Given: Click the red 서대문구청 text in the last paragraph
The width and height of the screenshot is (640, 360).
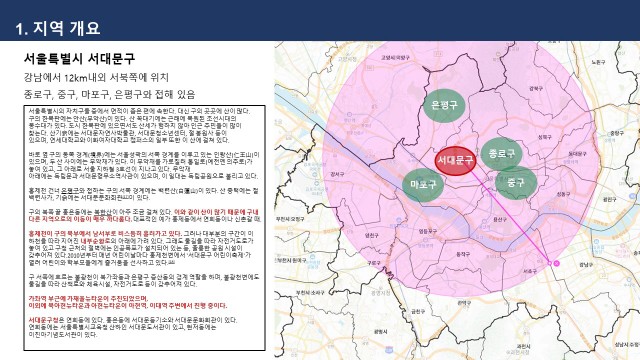Looking at the screenshot, I should pos(44,320).
